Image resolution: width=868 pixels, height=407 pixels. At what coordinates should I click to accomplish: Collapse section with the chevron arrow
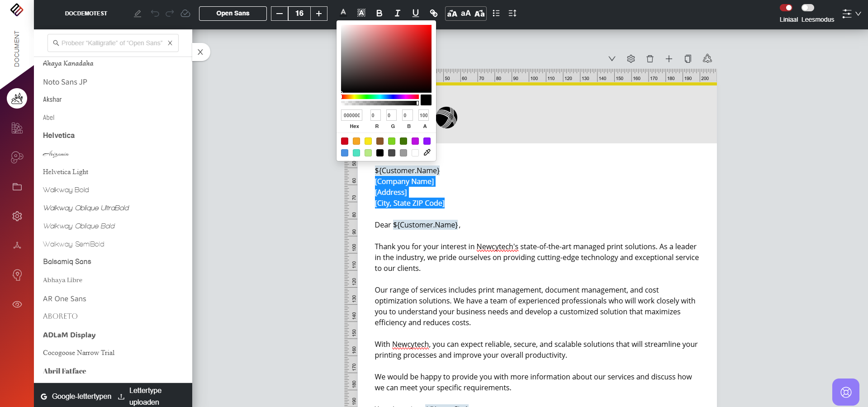pos(612,59)
